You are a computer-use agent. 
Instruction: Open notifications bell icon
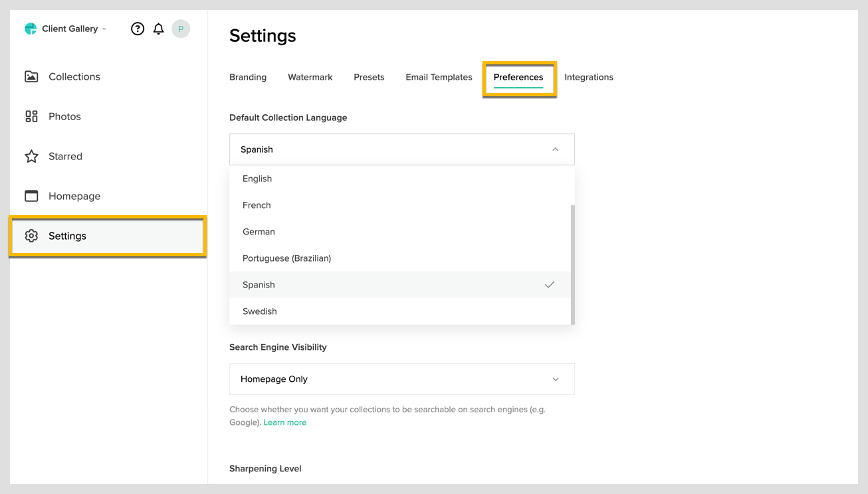pos(158,29)
